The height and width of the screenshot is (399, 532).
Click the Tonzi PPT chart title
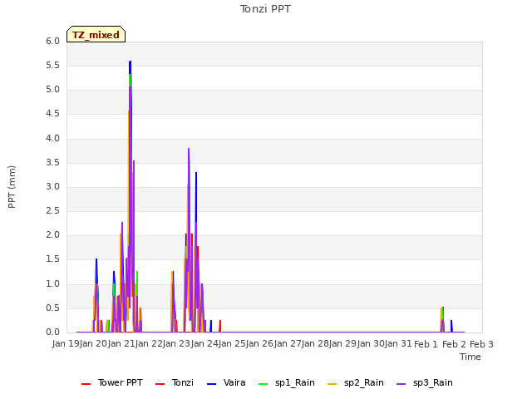pos(265,9)
